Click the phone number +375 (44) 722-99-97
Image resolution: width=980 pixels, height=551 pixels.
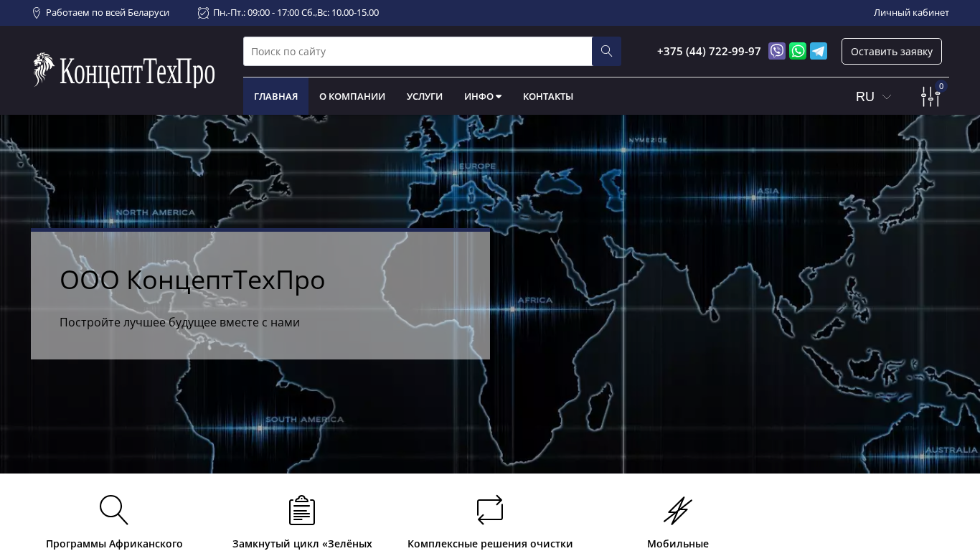tap(709, 52)
